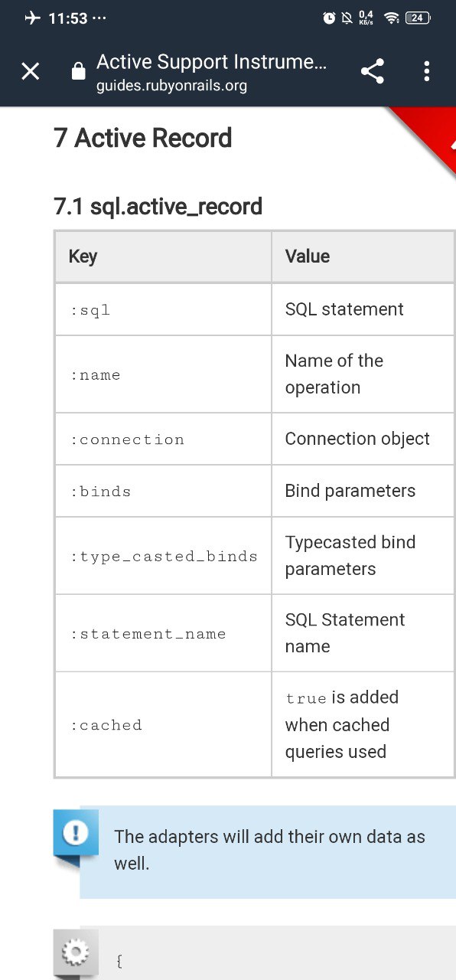456x980 pixels.
Task: Tap the 7.1 sql.active_record subheading
Action: coord(158,206)
